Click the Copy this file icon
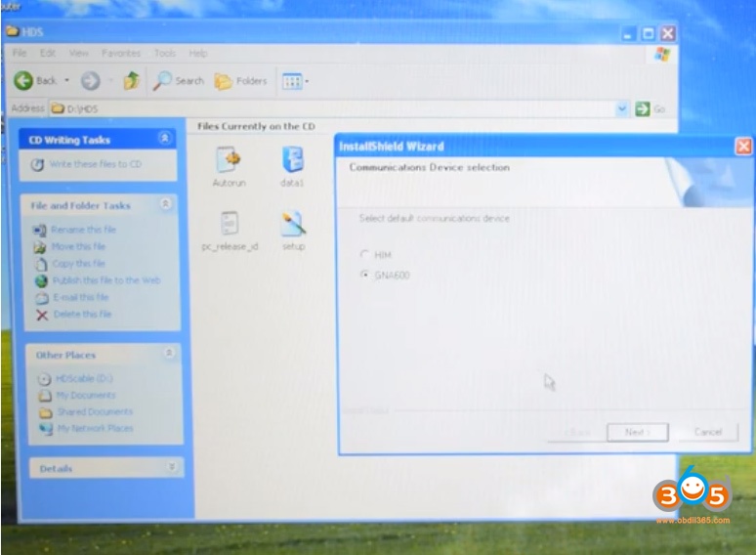 coord(41,264)
